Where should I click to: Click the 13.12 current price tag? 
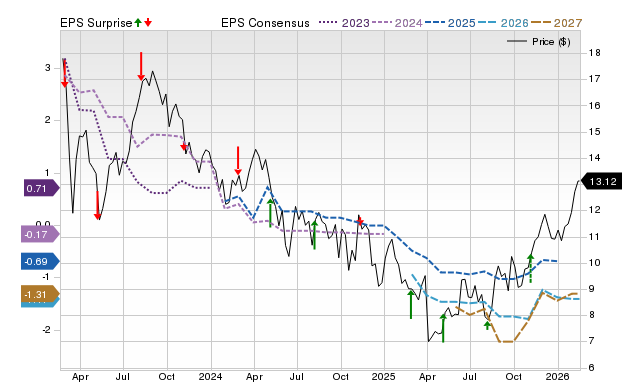(x=601, y=181)
